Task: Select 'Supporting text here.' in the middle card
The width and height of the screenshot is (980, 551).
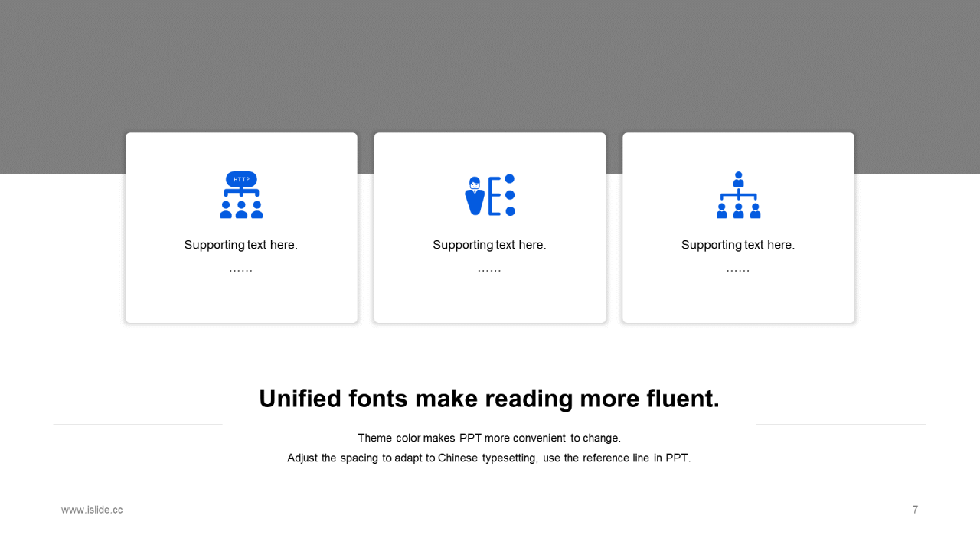Action: pos(490,245)
